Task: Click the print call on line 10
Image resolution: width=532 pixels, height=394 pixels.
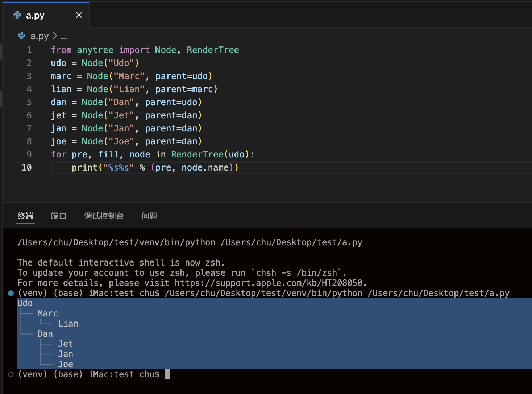Action: coord(84,168)
